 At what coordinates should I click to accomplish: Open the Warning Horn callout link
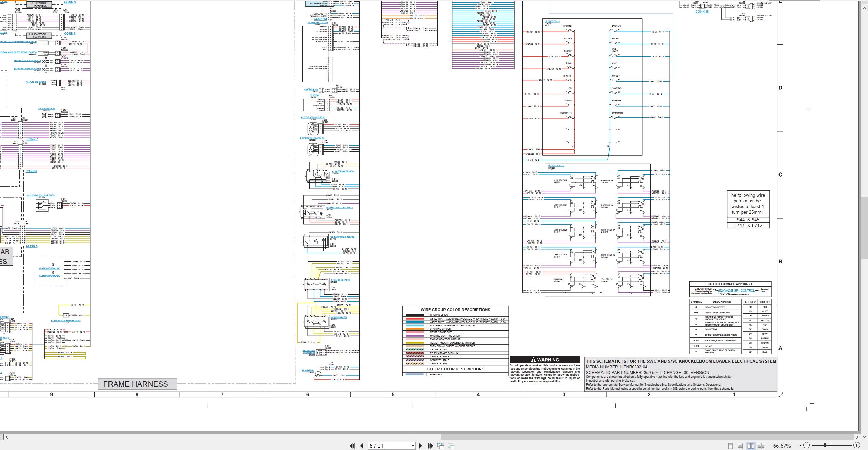point(46,109)
